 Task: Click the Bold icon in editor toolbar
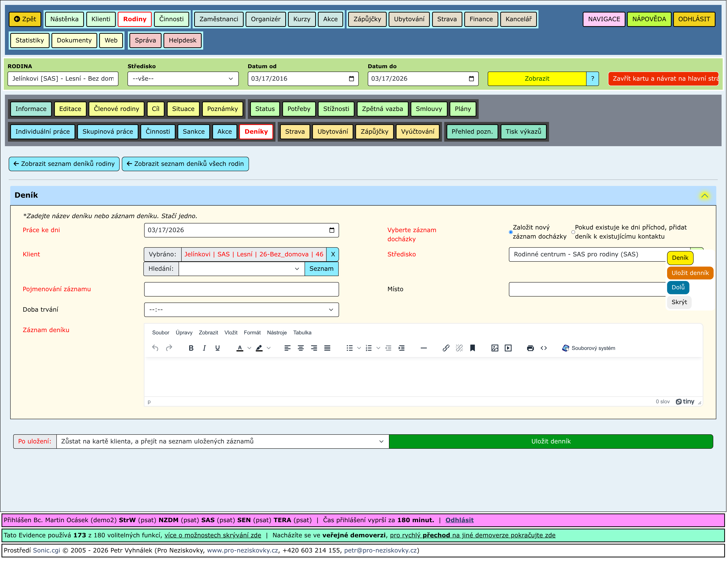tap(191, 348)
